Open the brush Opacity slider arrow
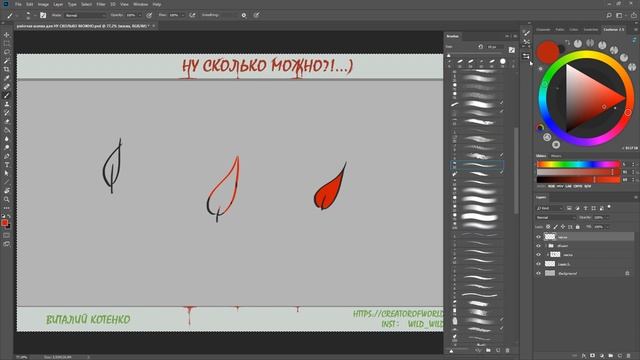The height and width of the screenshot is (360, 640). tap(140, 15)
